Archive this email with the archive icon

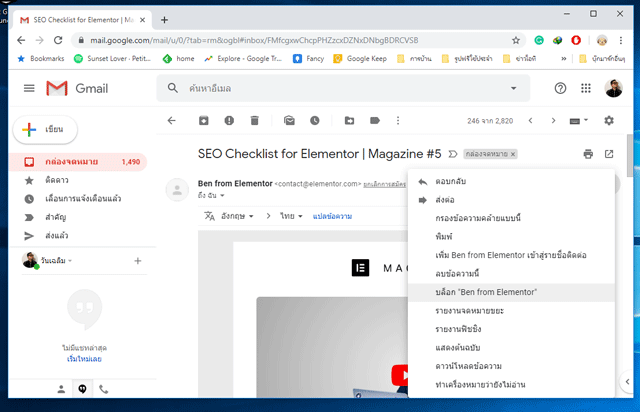(204, 120)
